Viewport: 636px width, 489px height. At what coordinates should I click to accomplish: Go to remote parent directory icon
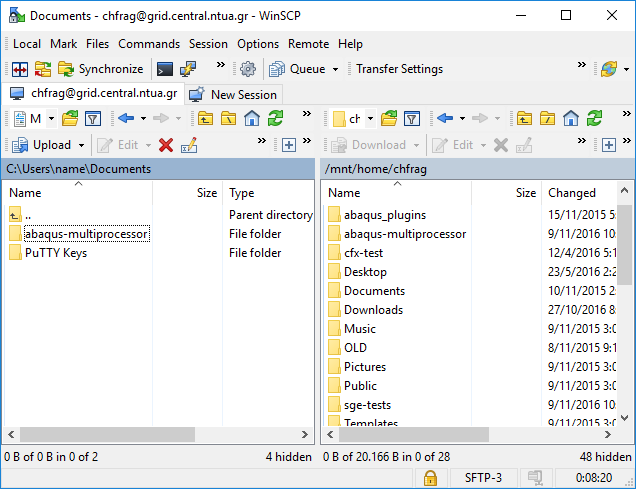(524, 119)
